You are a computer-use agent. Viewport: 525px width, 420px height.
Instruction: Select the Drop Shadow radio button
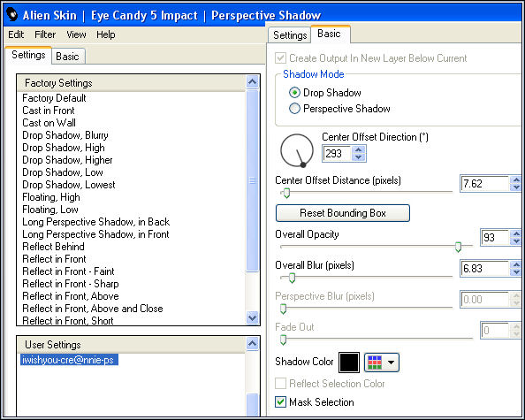294,93
